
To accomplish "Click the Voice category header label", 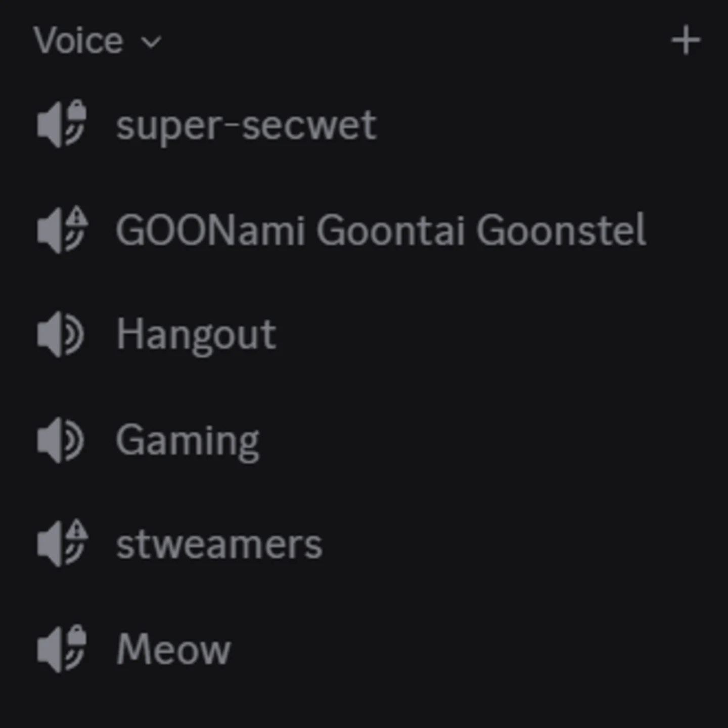I will (x=78, y=40).
